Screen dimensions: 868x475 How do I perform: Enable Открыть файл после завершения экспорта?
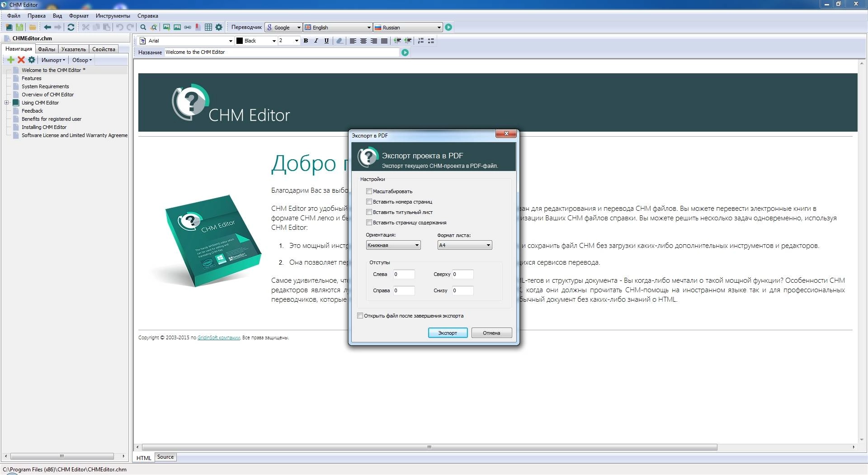point(360,316)
